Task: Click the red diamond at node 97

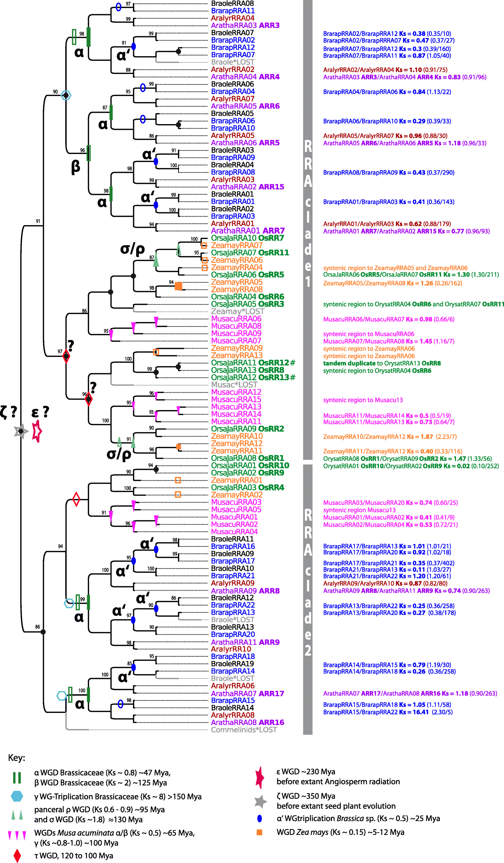Action: pyautogui.click(x=66, y=356)
